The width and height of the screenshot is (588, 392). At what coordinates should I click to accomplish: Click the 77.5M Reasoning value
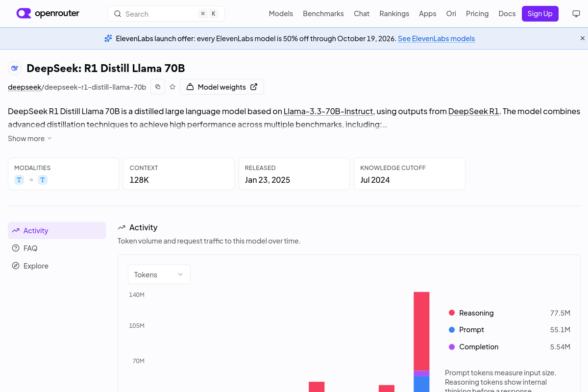point(560,313)
